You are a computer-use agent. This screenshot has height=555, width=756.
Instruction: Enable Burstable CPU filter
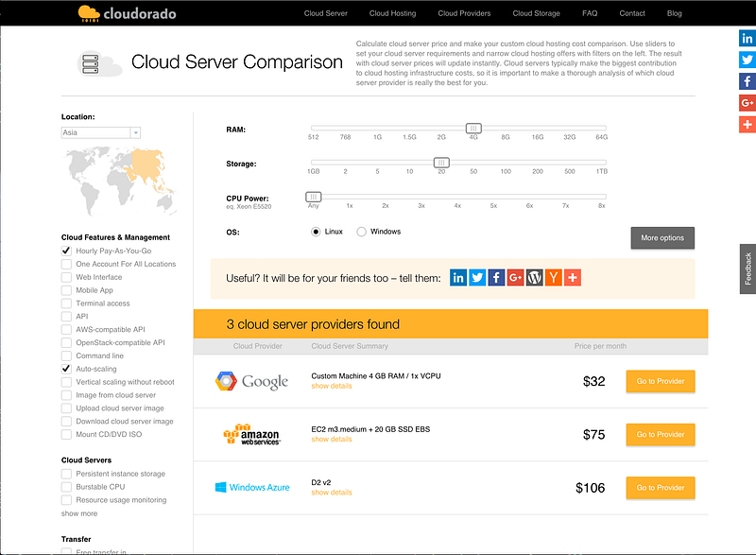pyautogui.click(x=66, y=487)
